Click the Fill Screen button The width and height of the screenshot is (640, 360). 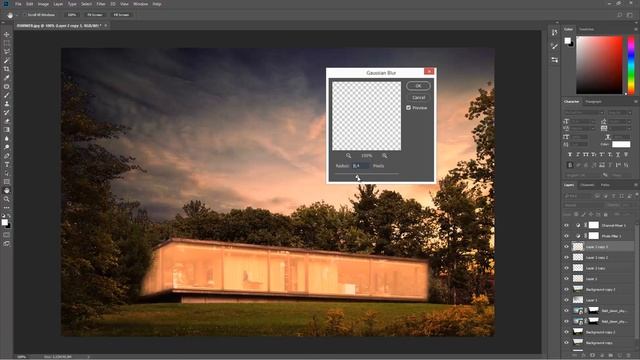[121, 15]
